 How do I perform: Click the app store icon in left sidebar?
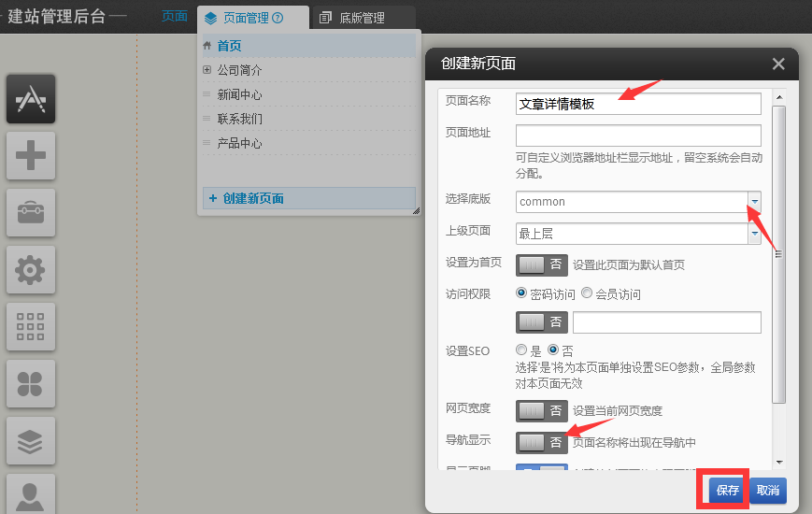click(31, 98)
